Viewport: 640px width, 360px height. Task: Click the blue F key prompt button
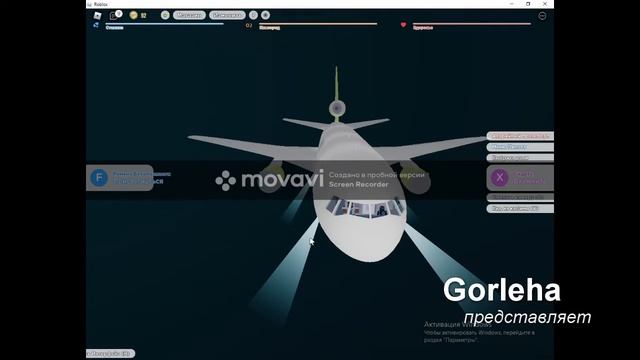click(x=99, y=178)
